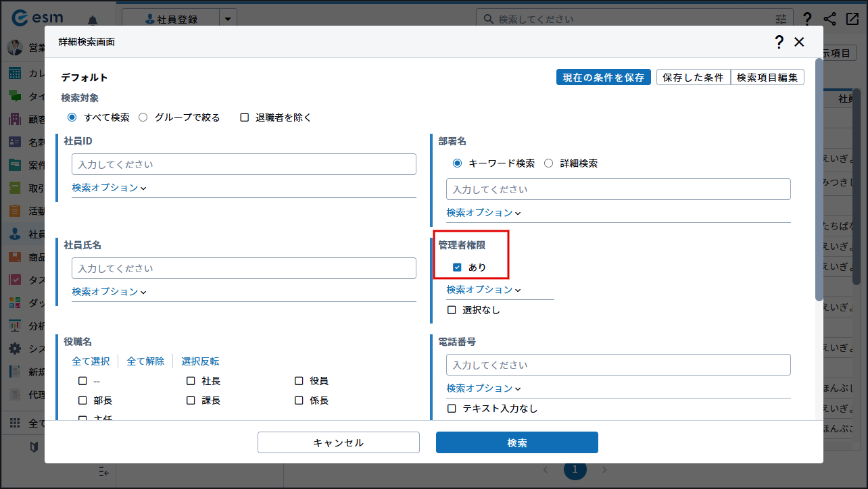The image size is (868, 489).
Task: Click the calendar icon in the sidebar
Action: (15, 73)
